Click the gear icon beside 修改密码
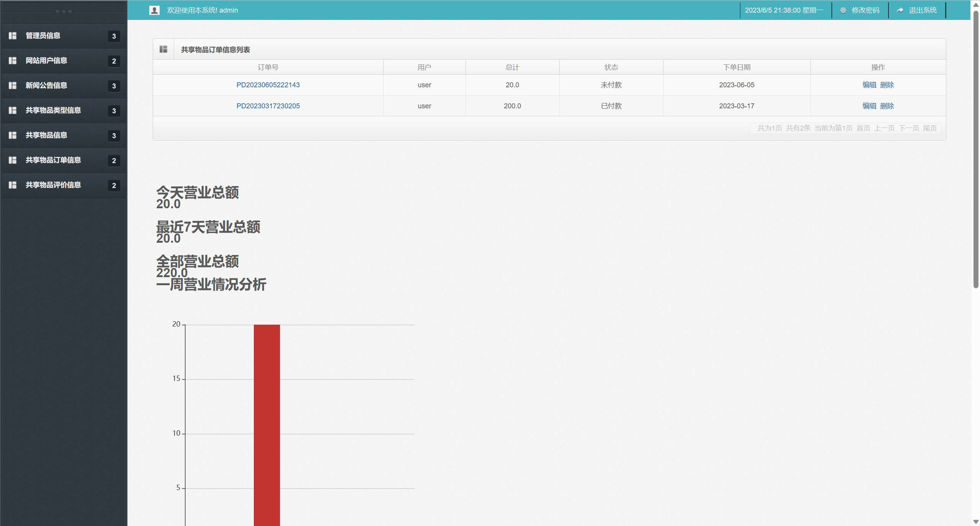Image resolution: width=980 pixels, height=526 pixels. (843, 10)
